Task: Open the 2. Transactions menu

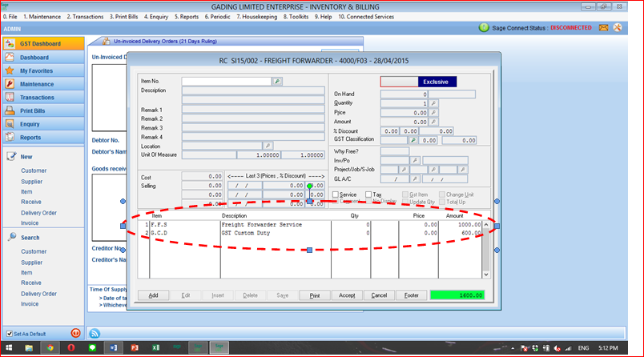Action: (86, 17)
